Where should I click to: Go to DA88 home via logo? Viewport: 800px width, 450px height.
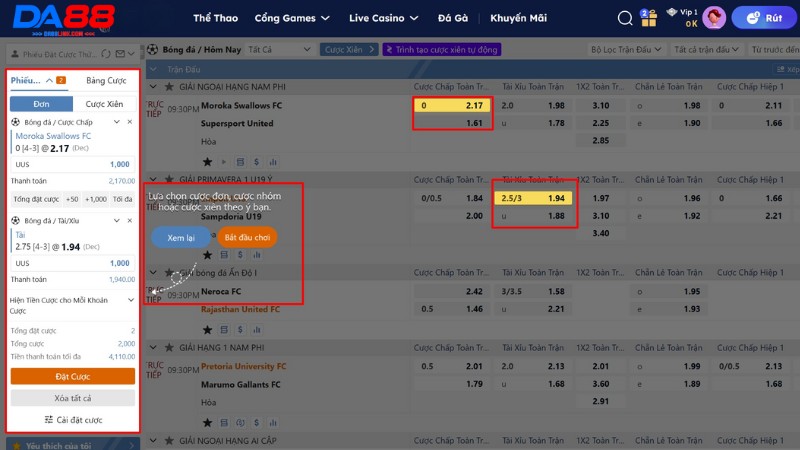63,19
